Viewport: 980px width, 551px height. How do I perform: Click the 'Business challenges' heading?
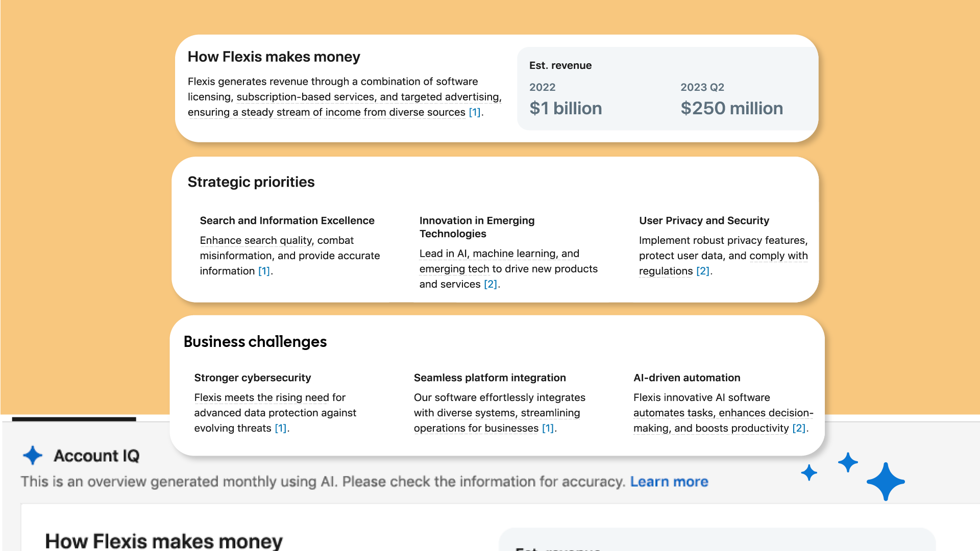(x=255, y=342)
